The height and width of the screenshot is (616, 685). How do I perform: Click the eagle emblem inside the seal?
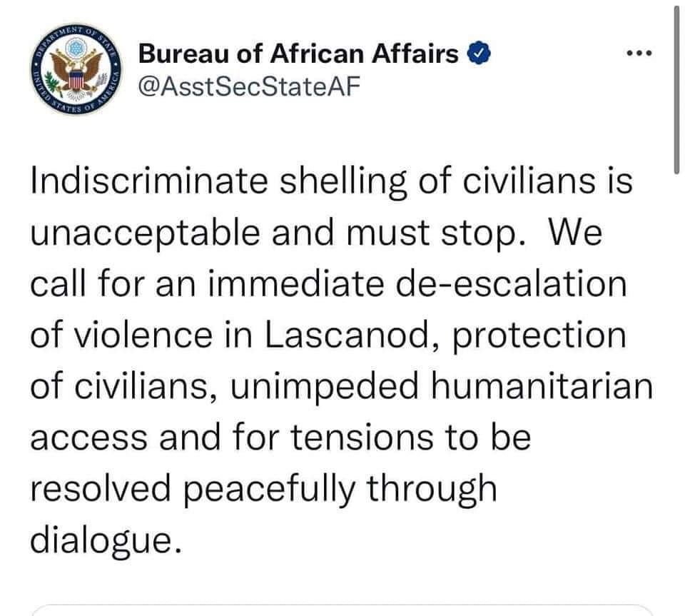point(77,68)
